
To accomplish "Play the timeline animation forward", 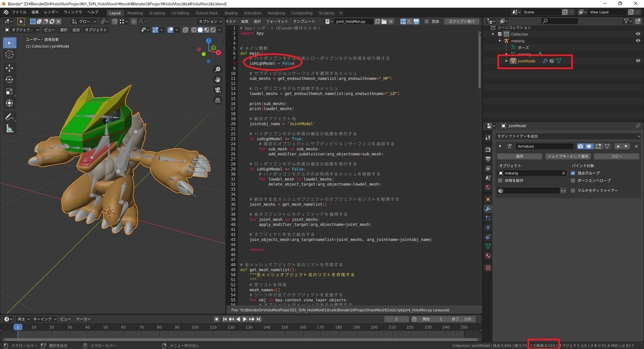I will pyautogui.click(x=245, y=319).
